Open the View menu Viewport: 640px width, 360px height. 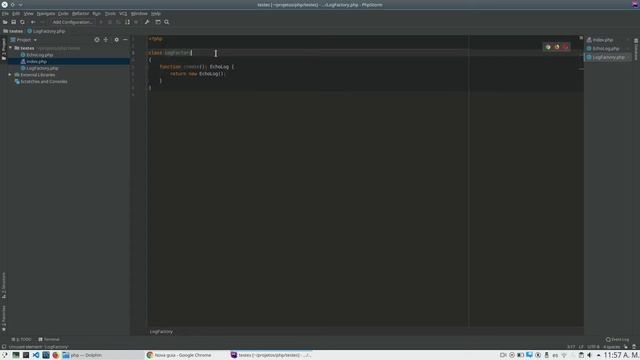[x=28, y=13]
